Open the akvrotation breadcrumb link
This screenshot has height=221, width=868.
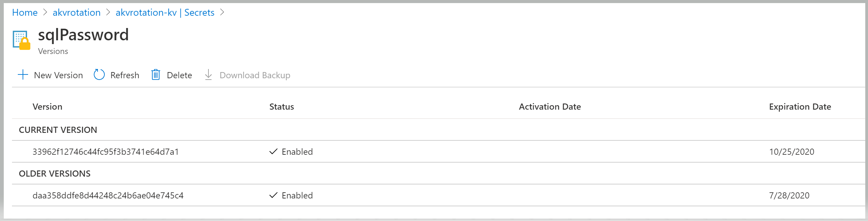77,13
